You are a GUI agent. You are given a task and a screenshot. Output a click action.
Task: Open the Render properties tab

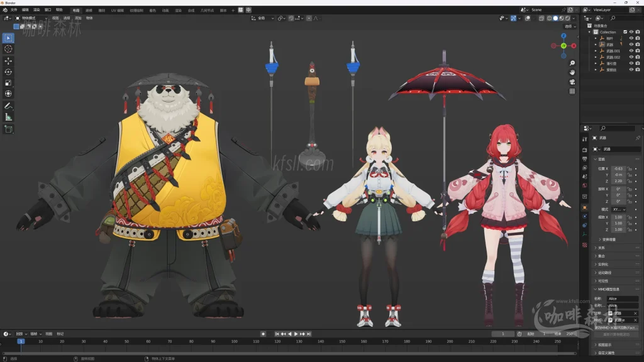click(585, 150)
